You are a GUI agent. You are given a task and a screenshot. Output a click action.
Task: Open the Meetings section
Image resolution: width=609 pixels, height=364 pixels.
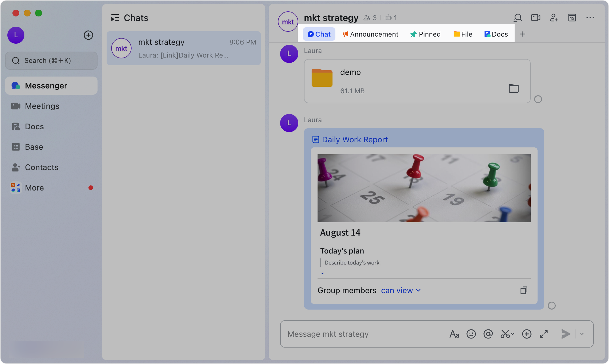[42, 106]
